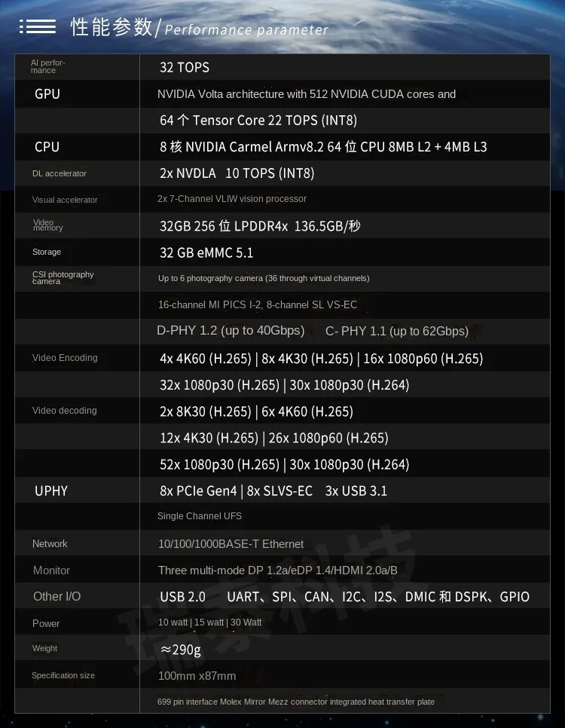Click the Power row label
Image resolution: width=565 pixels, height=728 pixels.
[46, 623]
